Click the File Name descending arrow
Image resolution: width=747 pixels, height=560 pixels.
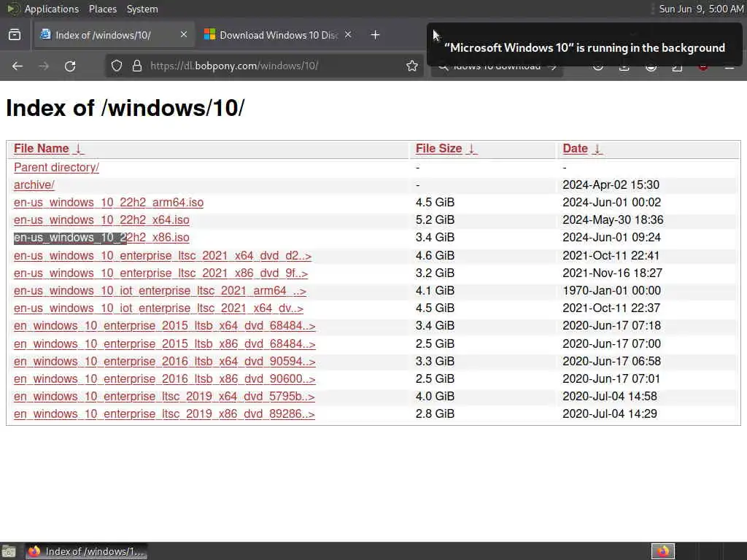[79, 149]
